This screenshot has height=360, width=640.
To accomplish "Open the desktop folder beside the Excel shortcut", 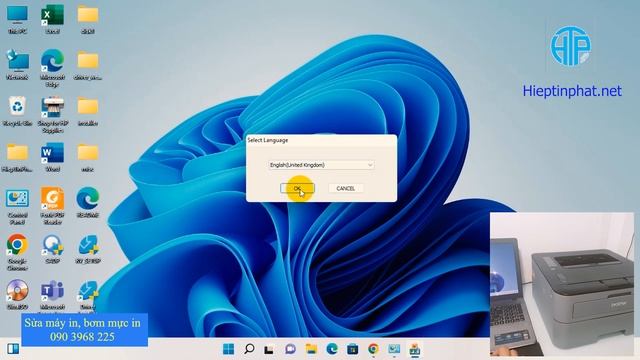I will pyautogui.click(x=88, y=19).
